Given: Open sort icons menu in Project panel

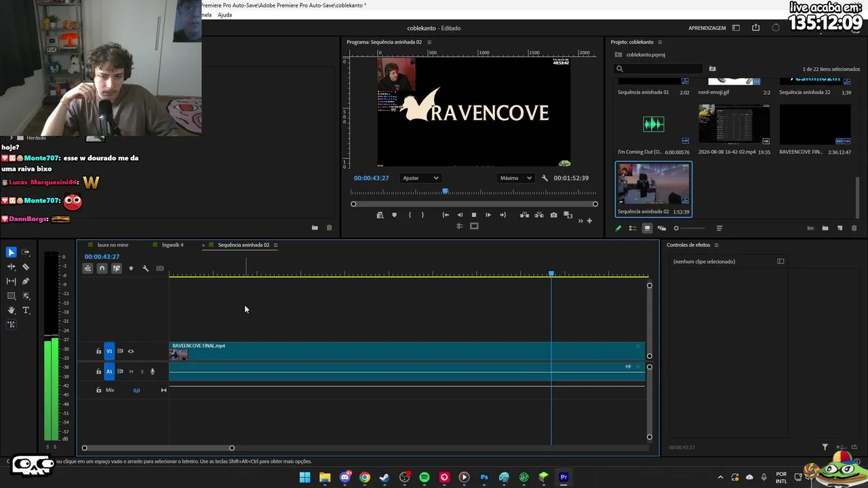Looking at the screenshot, I should (x=719, y=228).
